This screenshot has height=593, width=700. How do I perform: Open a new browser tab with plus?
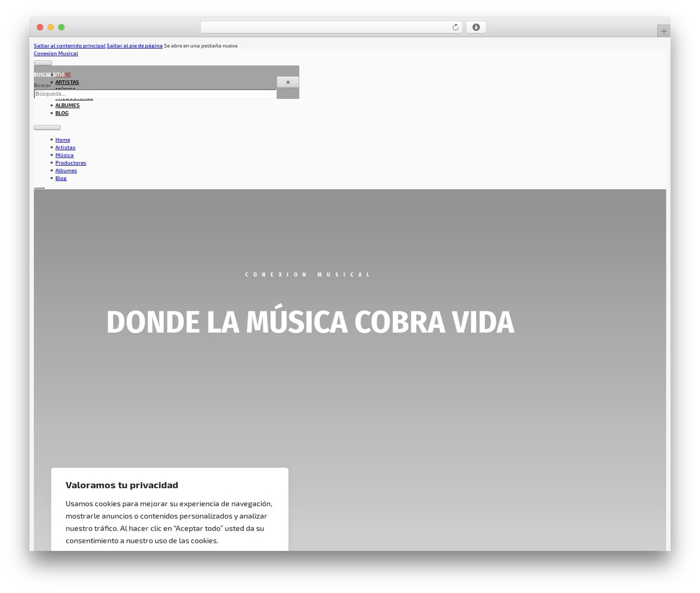pyautogui.click(x=663, y=31)
